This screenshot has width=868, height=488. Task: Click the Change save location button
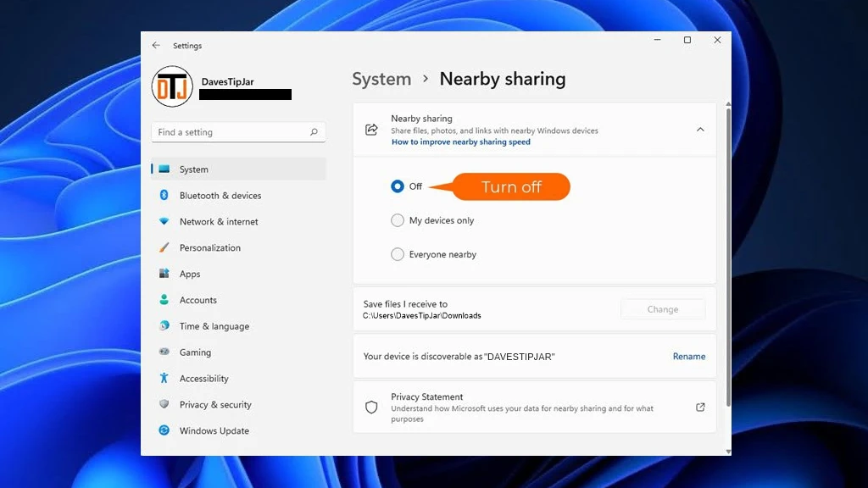pos(663,309)
